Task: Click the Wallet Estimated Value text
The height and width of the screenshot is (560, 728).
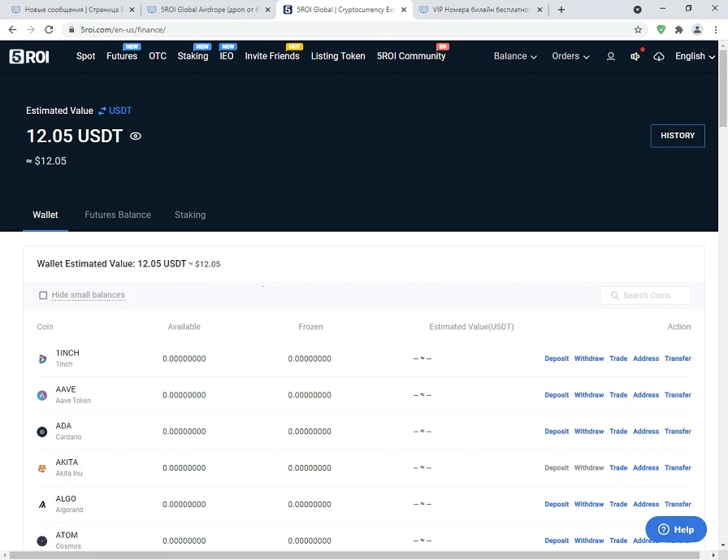Action: tap(128, 264)
